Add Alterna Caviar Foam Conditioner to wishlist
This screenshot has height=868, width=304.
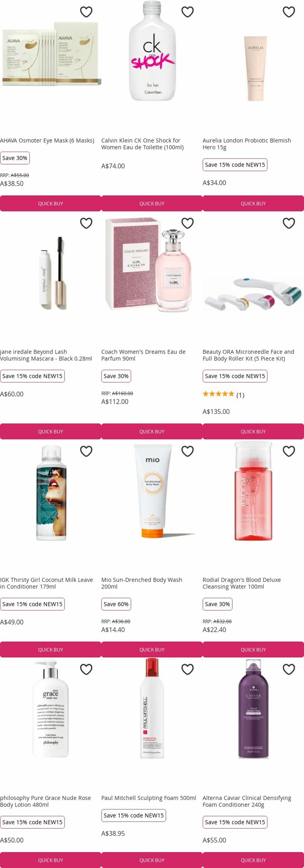pos(289,669)
